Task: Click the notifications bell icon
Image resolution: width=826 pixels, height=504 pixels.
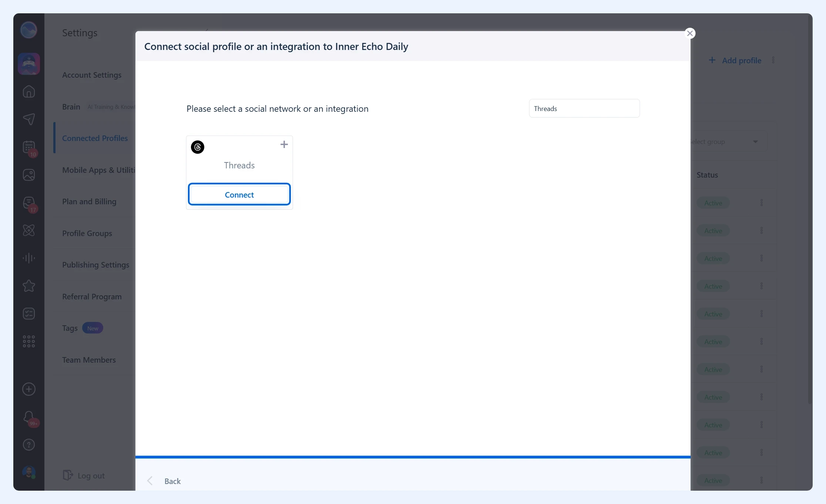Action: tap(29, 417)
